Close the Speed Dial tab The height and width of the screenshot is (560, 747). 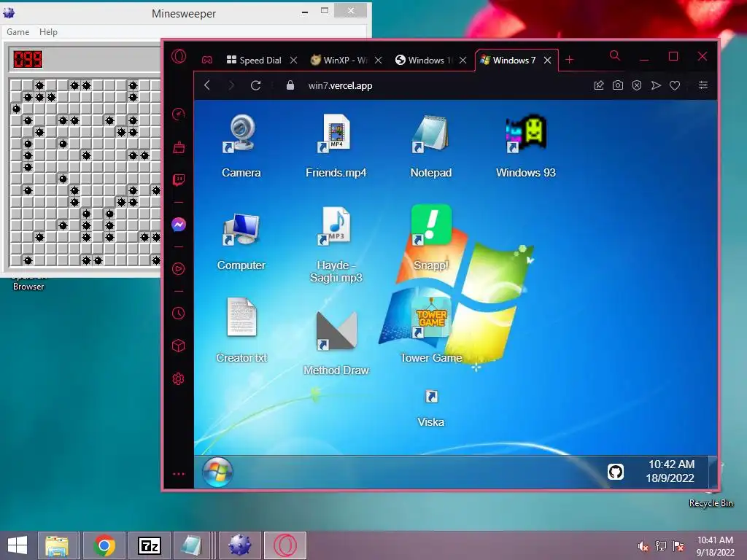(294, 60)
